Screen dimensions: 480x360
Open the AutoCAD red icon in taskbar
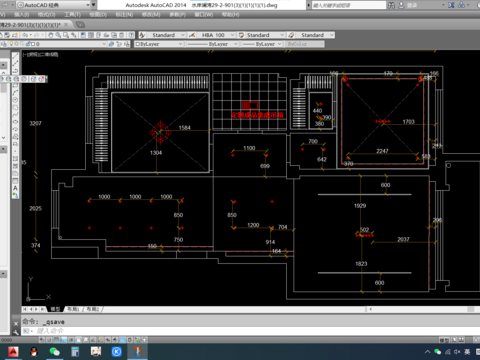pos(13,352)
